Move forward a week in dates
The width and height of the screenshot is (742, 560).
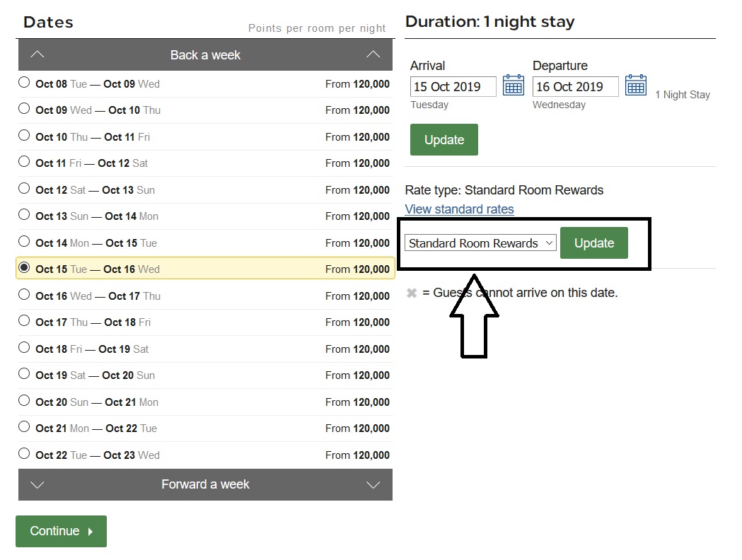tap(205, 484)
